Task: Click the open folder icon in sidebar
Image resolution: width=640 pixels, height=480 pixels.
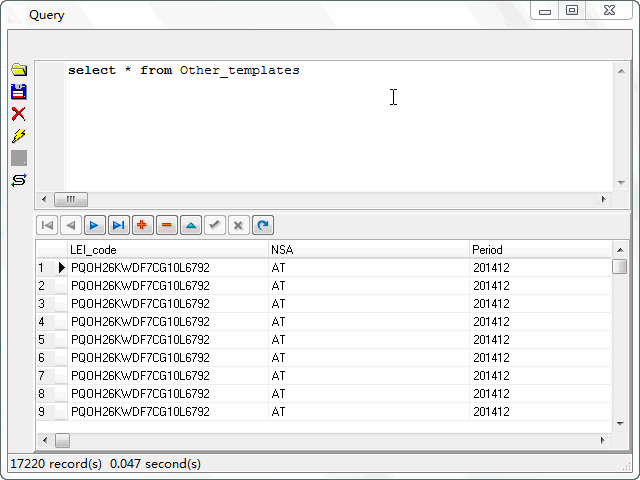Action: coord(18,70)
